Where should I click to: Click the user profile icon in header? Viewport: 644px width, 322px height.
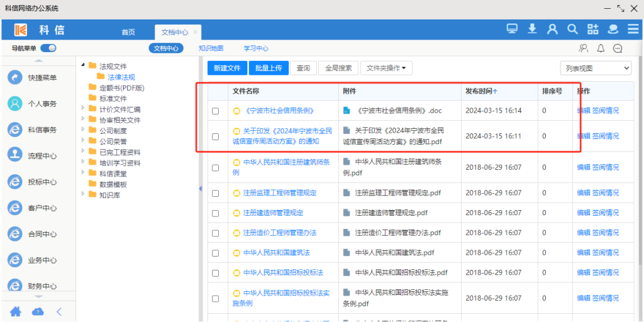coord(552,29)
